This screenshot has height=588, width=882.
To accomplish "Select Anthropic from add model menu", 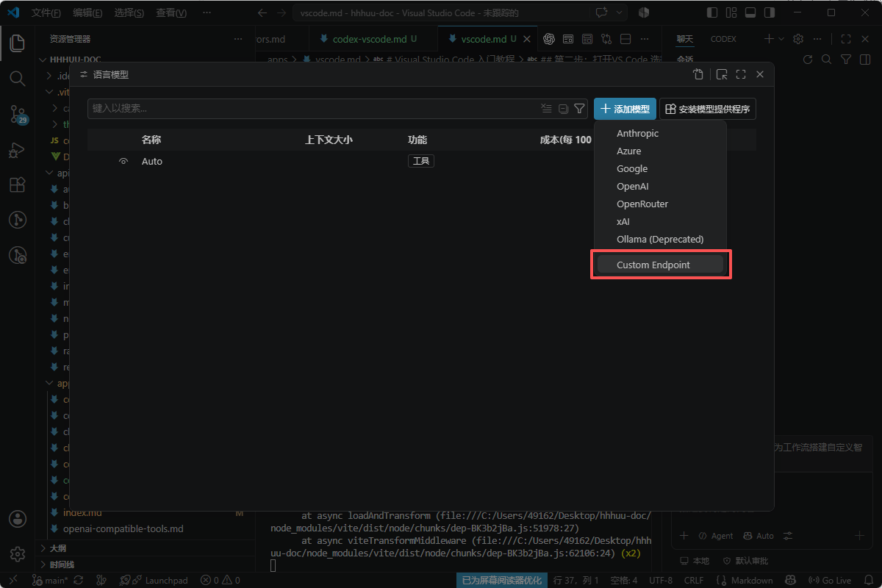I will tap(660, 133).
